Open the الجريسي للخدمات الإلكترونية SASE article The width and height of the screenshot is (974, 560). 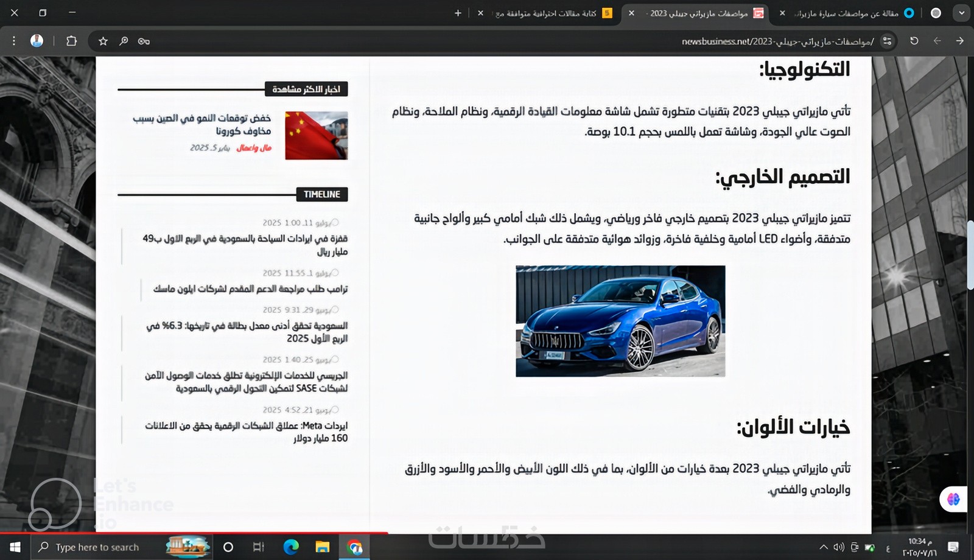[246, 382]
